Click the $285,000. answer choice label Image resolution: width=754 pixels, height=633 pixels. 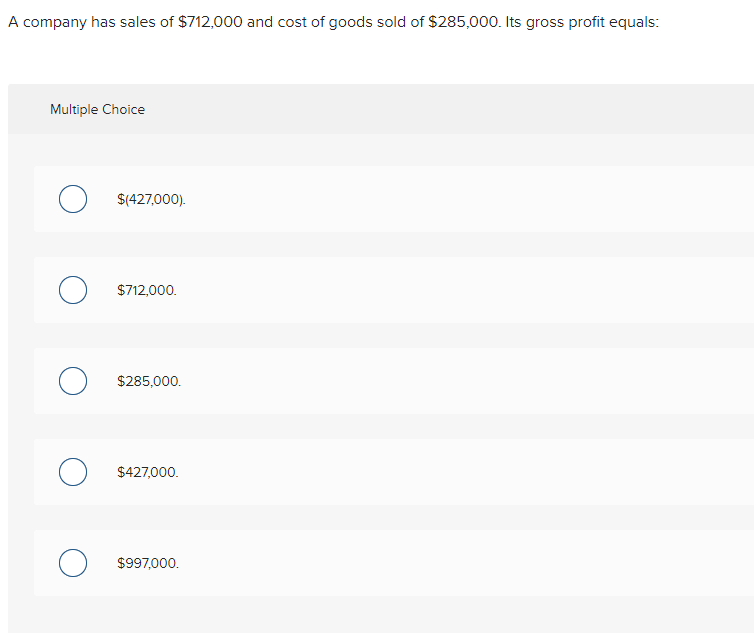149,381
